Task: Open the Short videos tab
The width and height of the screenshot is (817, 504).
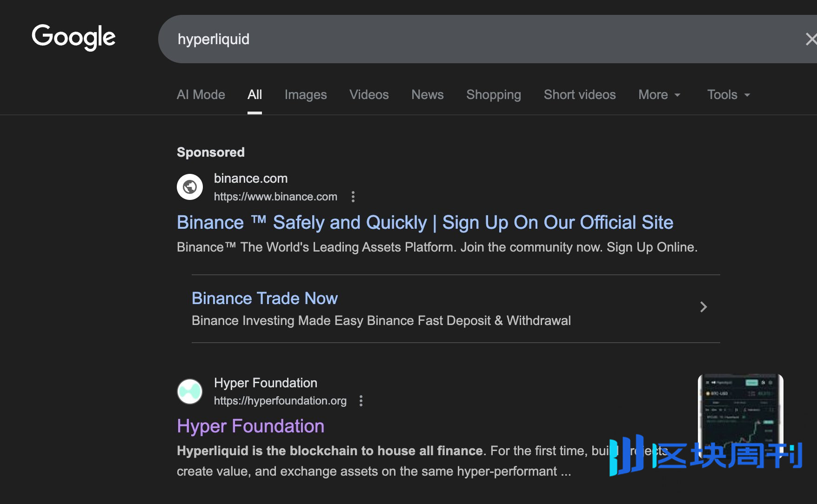Action: click(580, 94)
